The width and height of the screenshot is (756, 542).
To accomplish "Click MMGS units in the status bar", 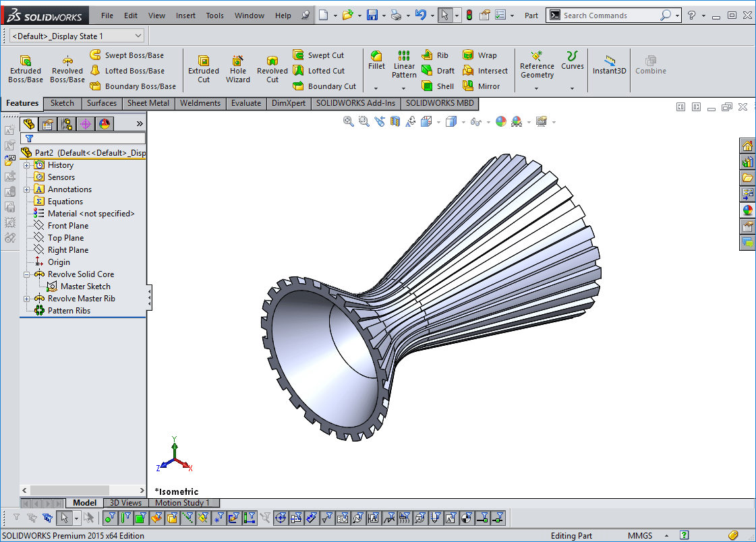I will tap(639, 535).
